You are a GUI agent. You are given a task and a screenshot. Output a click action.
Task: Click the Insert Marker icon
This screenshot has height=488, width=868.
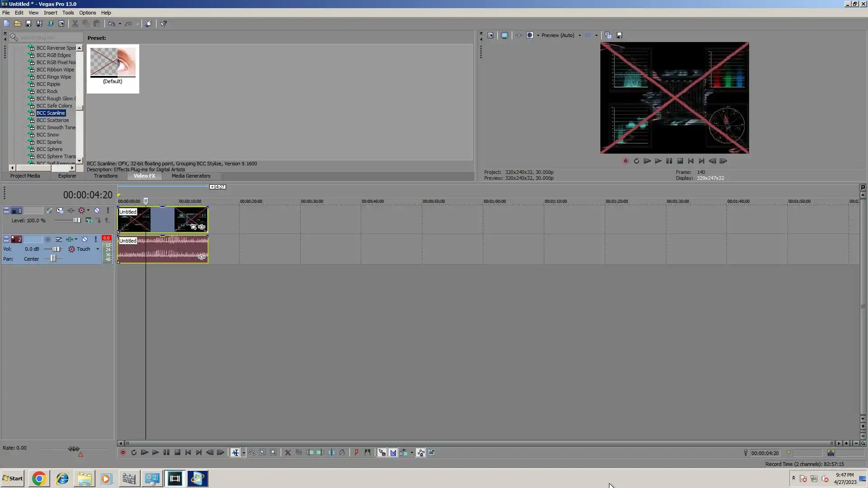tap(356, 452)
